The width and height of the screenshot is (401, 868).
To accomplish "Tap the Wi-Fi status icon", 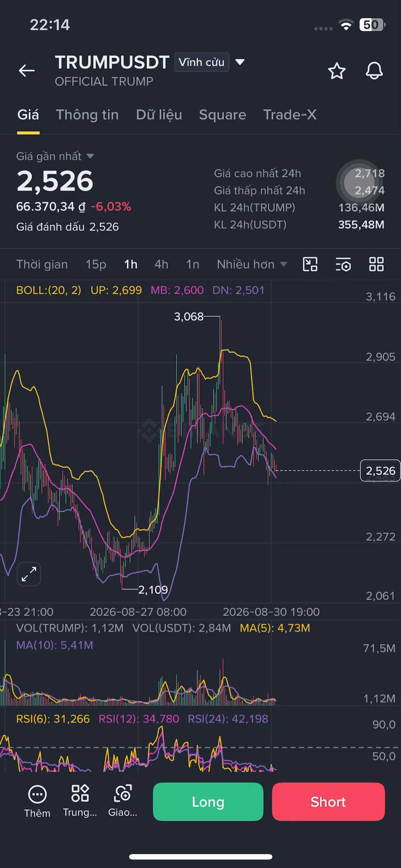I will 346,25.
